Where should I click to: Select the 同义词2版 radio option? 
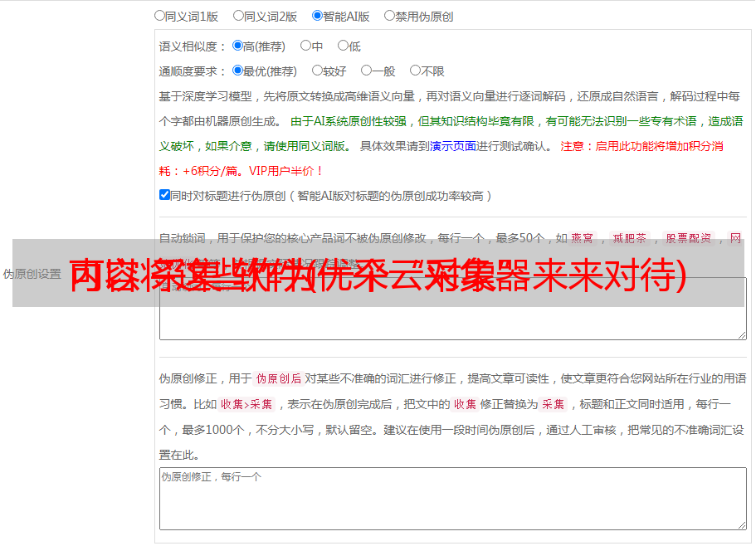click(x=238, y=16)
